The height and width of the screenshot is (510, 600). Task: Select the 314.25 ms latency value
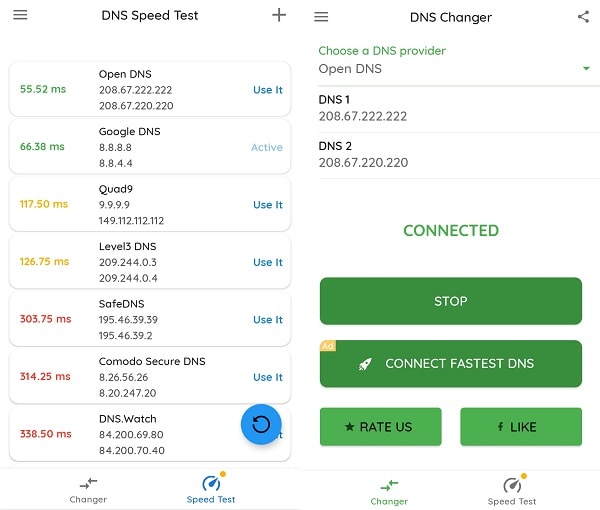45,376
